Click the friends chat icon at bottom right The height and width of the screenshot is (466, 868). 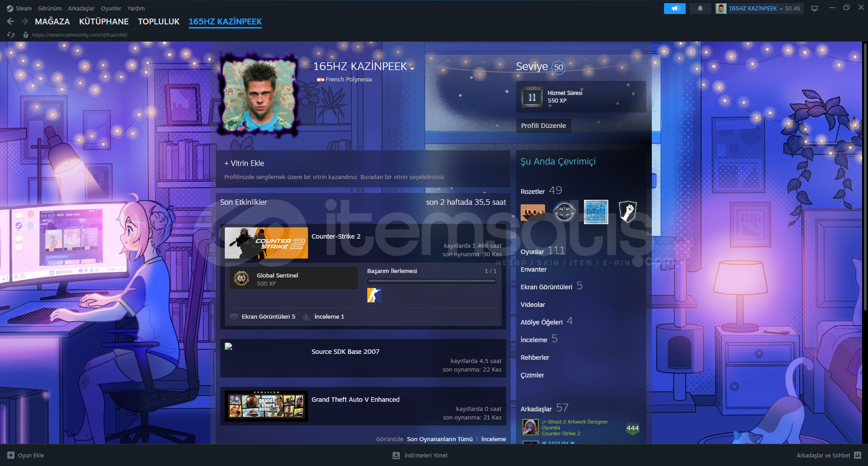tap(858, 455)
